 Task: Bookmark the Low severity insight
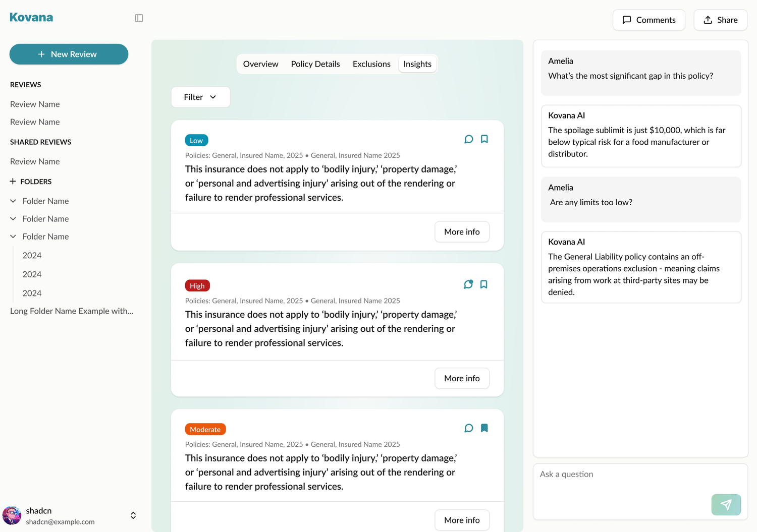tap(484, 139)
